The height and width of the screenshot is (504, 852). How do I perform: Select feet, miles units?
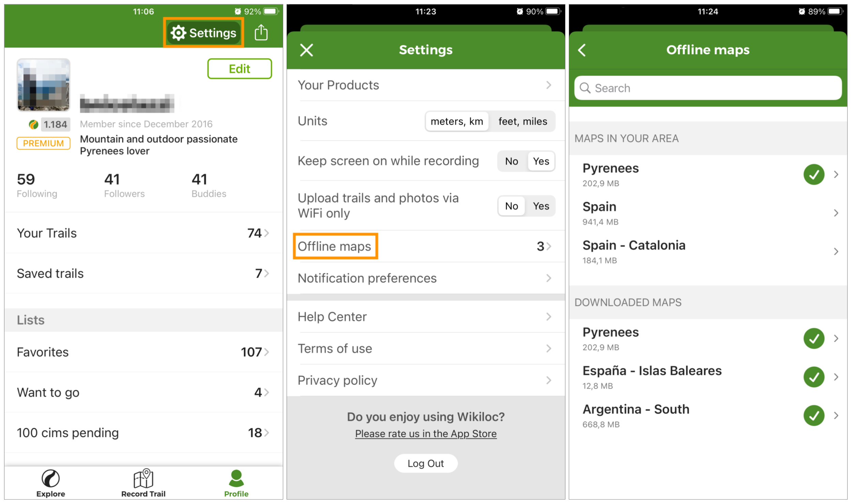(522, 121)
